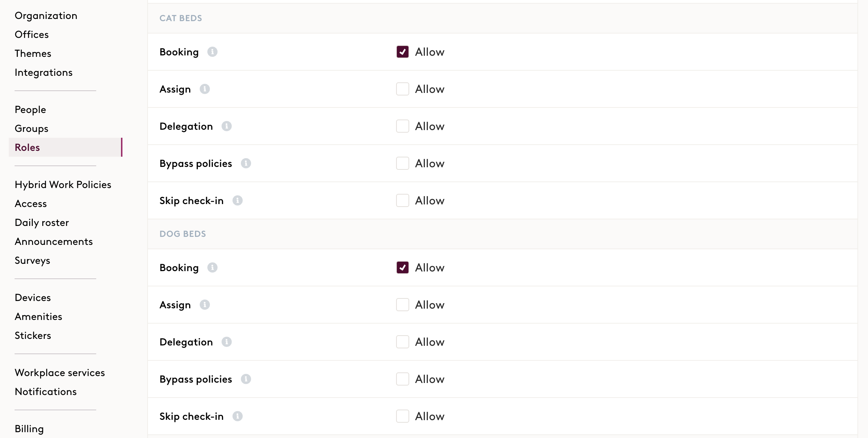Click info icon beside Cat Beds Assign
The width and height of the screenshot is (868, 438).
(x=205, y=89)
